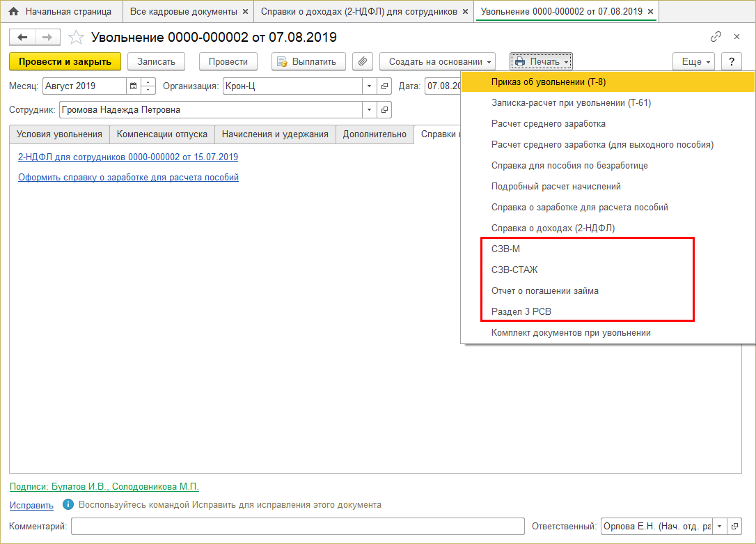Image resolution: width=756 pixels, height=544 pixels.
Task: Expand the Организация dropdown list
Action: pos(370,86)
